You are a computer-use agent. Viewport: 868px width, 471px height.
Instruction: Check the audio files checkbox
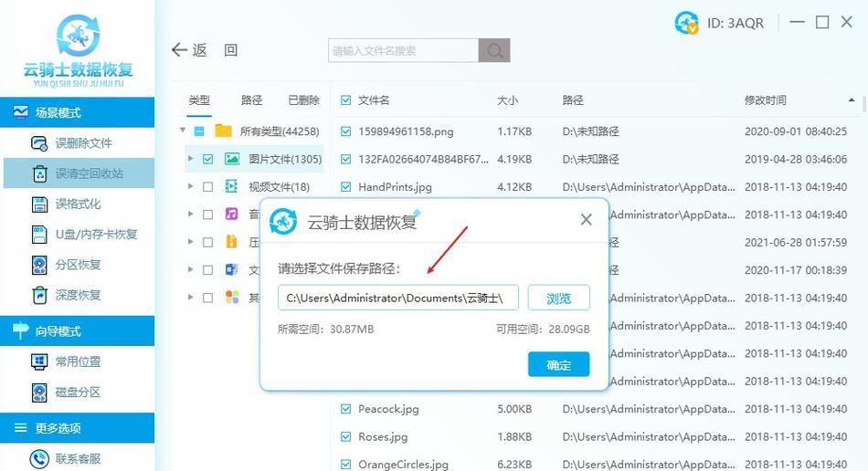[x=207, y=215]
